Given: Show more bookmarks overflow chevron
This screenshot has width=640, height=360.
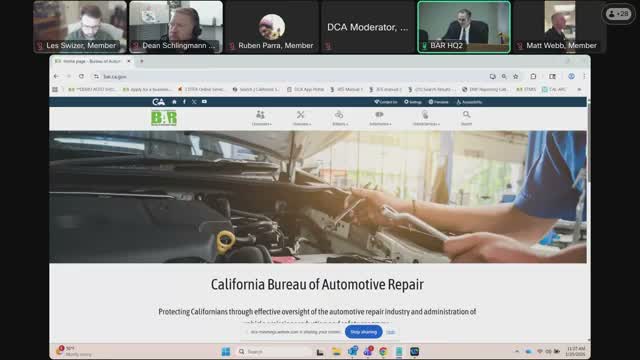Looking at the screenshot, I should tap(579, 89).
